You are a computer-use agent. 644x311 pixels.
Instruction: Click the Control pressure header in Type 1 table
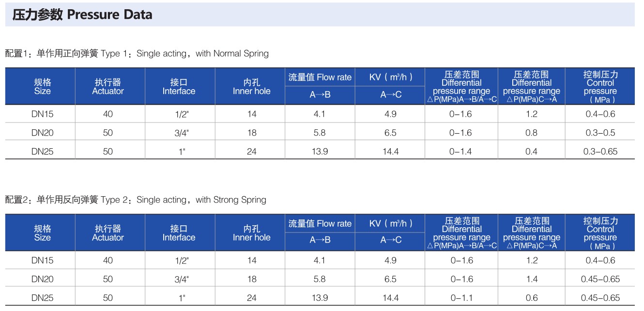[600, 87]
